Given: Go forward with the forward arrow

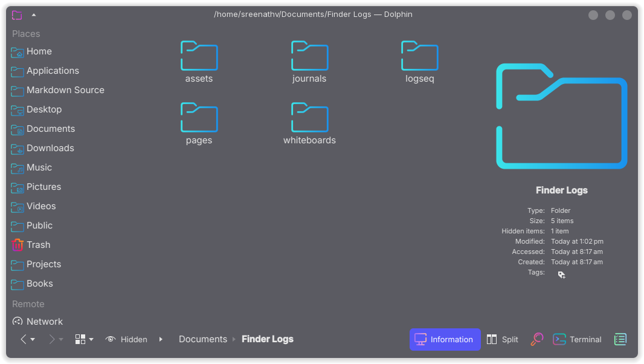Looking at the screenshot, I should tap(52, 339).
